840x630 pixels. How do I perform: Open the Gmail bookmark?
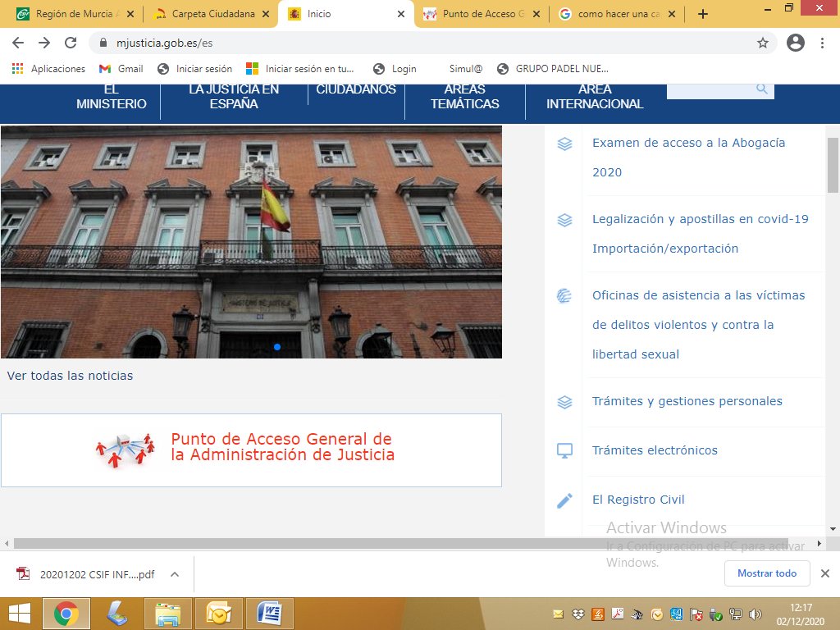pos(121,69)
